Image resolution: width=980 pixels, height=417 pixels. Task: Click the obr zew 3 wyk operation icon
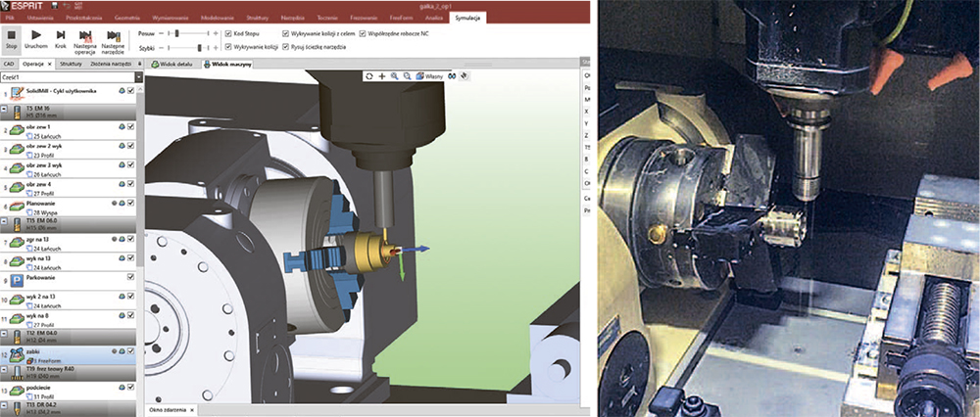coord(17,168)
